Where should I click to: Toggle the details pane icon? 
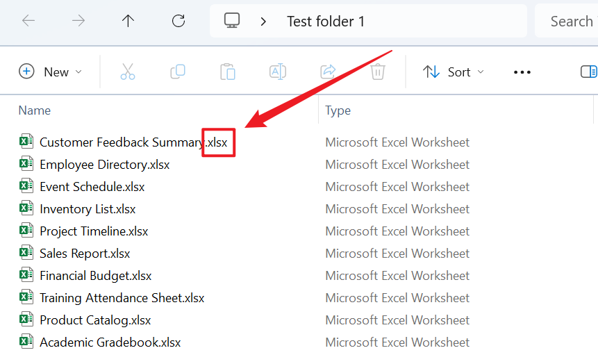(588, 72)
